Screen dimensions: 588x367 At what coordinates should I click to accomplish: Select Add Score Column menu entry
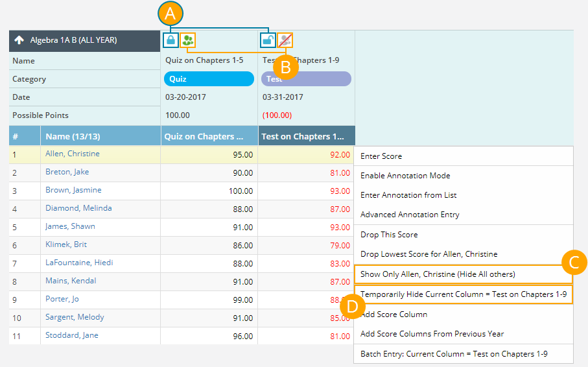pyautogui.click(x=464, y=314)
